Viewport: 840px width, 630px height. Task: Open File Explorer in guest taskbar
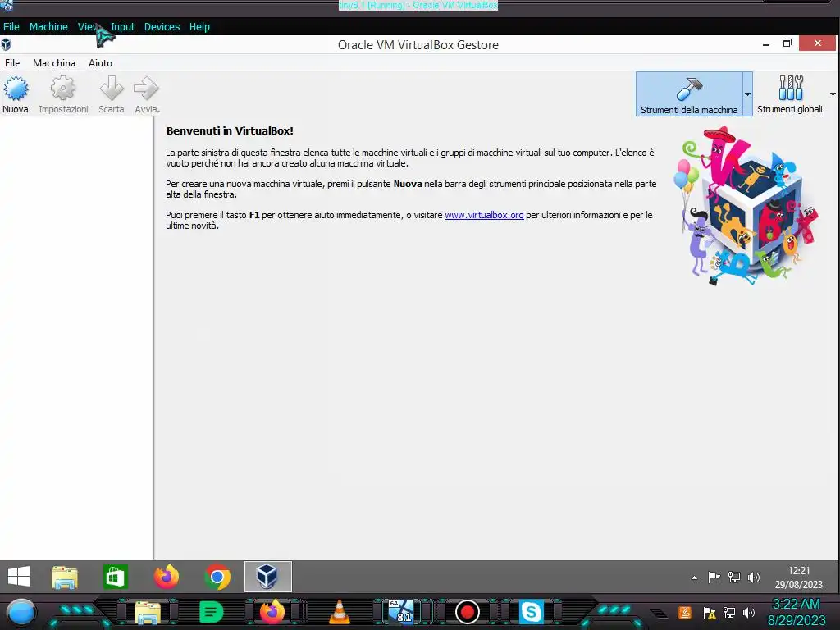(x=64, y=577)
